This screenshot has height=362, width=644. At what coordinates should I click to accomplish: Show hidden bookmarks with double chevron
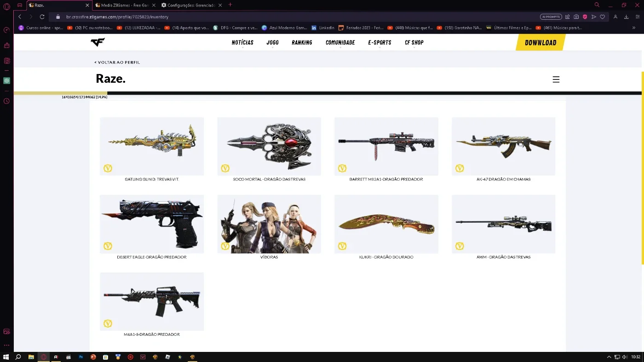[634, 28]
